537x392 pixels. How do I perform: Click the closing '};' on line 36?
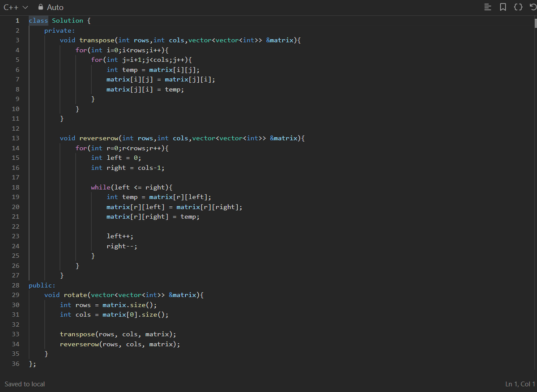pos(33,364)
